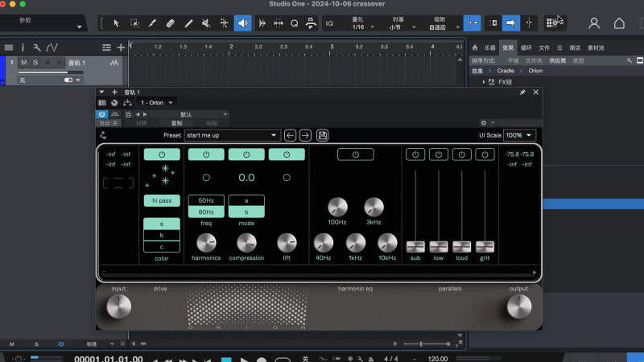This screenshot has height=362, width=644.
Task: Adjust the grit fader
Action: [x=485, y=247]
